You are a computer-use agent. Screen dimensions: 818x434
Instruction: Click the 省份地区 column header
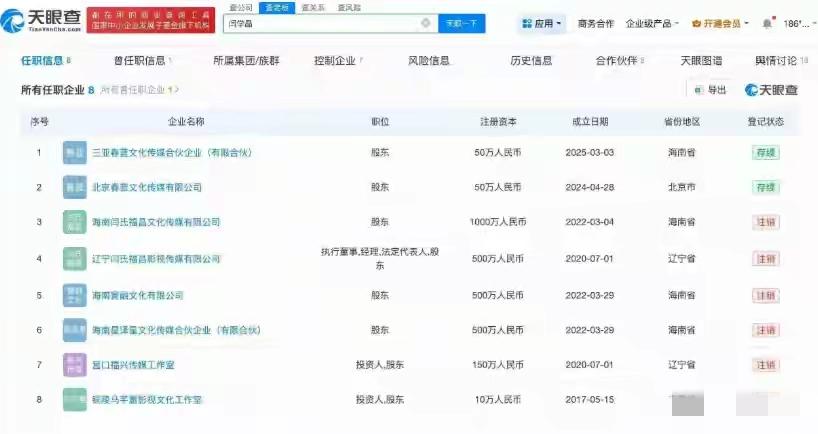point(681,122)
